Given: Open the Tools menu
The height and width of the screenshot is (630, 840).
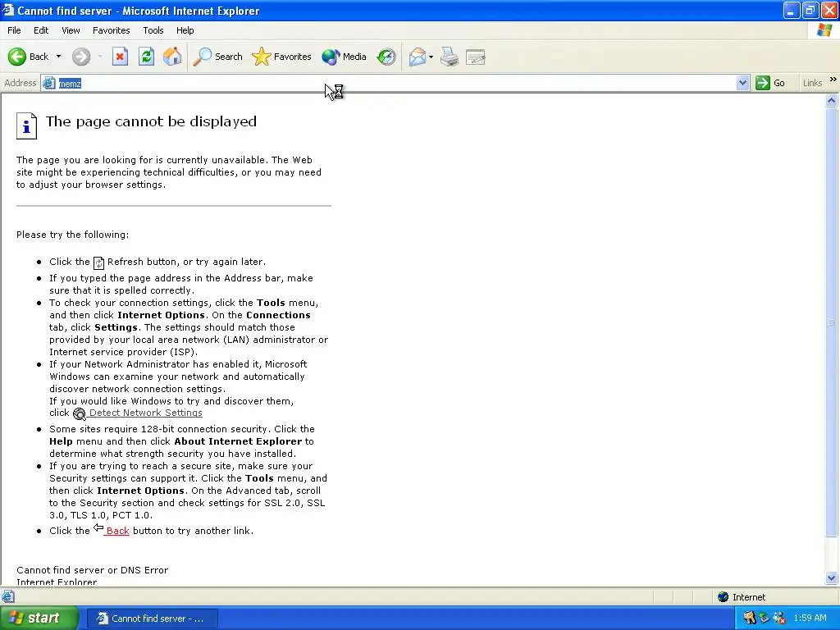Looking at the screenshot, I should tap(153, 30).
